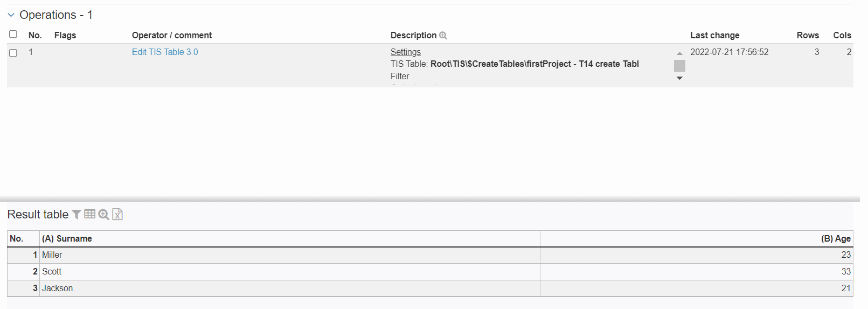Select the Miller row in result table

pos(52,255)
